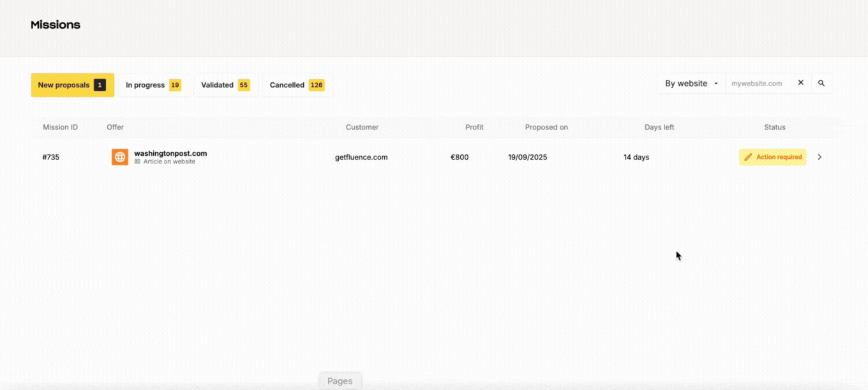868x390 pixels.
Task: Click the pencil icon in Action required badge
Action: point(748,157)
